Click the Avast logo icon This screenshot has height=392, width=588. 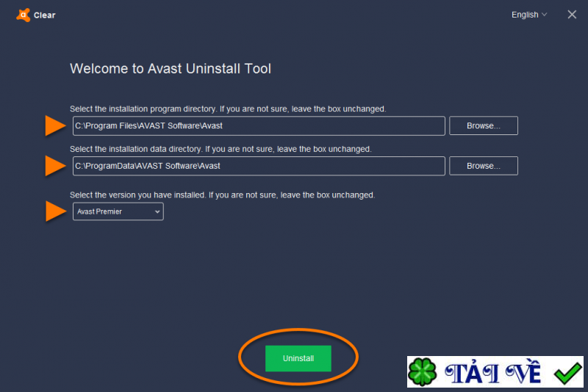24,15
